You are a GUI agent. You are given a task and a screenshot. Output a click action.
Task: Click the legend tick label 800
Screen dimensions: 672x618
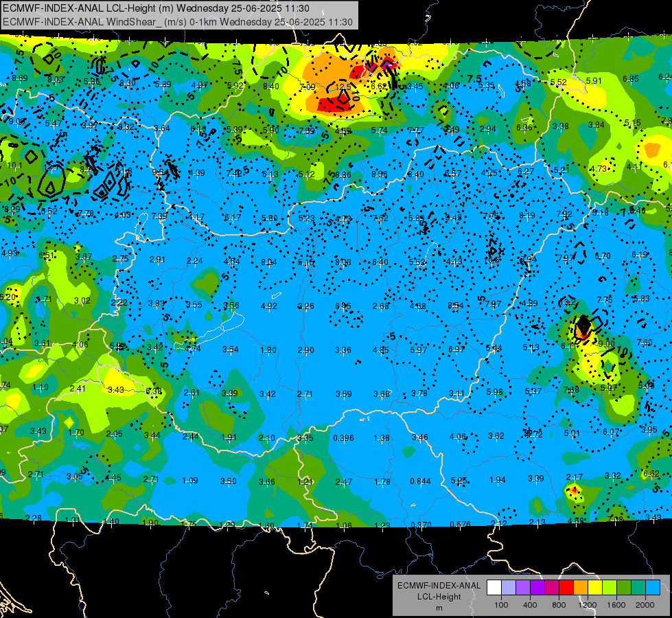point(559,605)
